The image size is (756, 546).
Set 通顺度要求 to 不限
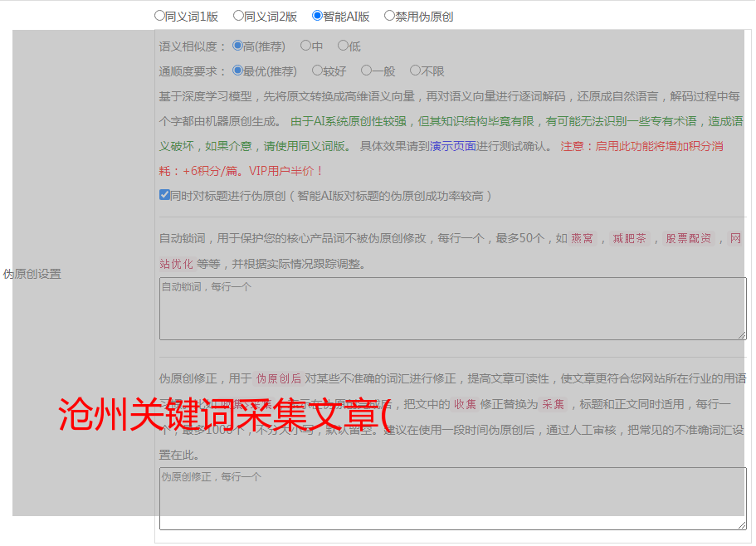tap(415, 71)
